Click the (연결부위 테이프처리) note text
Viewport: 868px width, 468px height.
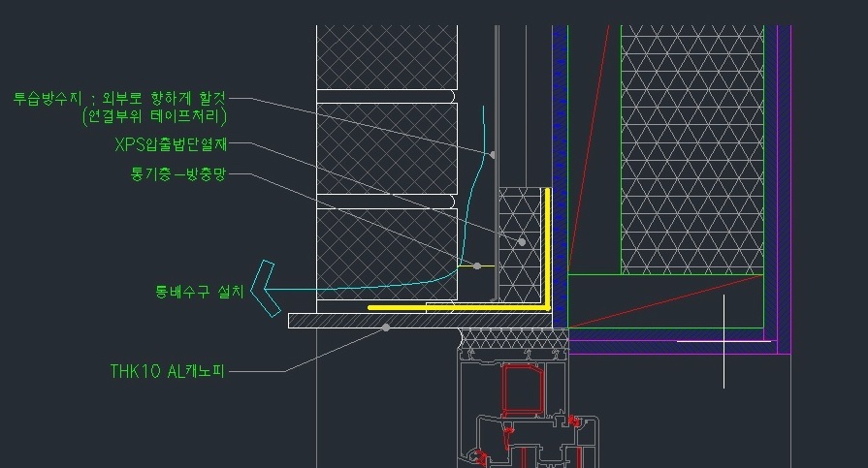point(155,117)
